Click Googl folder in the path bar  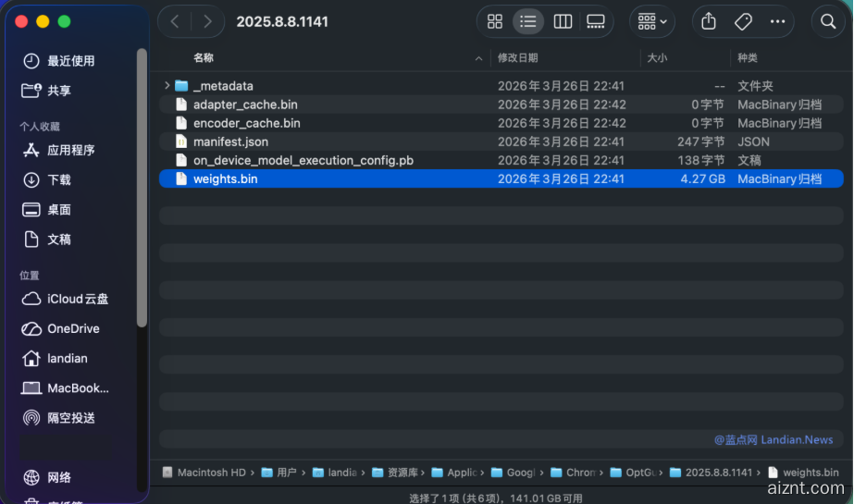(514, 473)
